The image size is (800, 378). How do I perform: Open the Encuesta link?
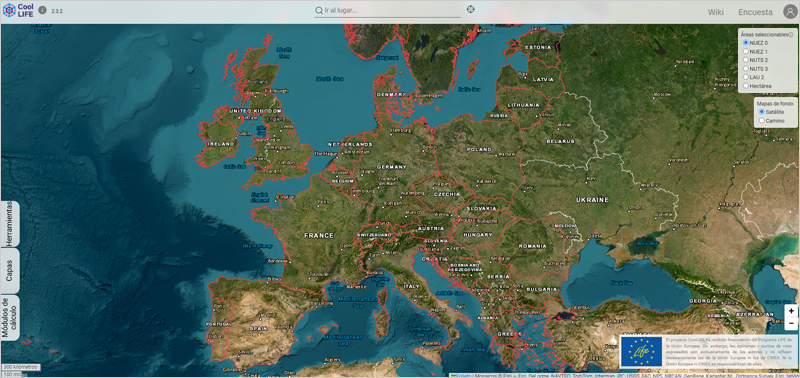pos(755,12)
